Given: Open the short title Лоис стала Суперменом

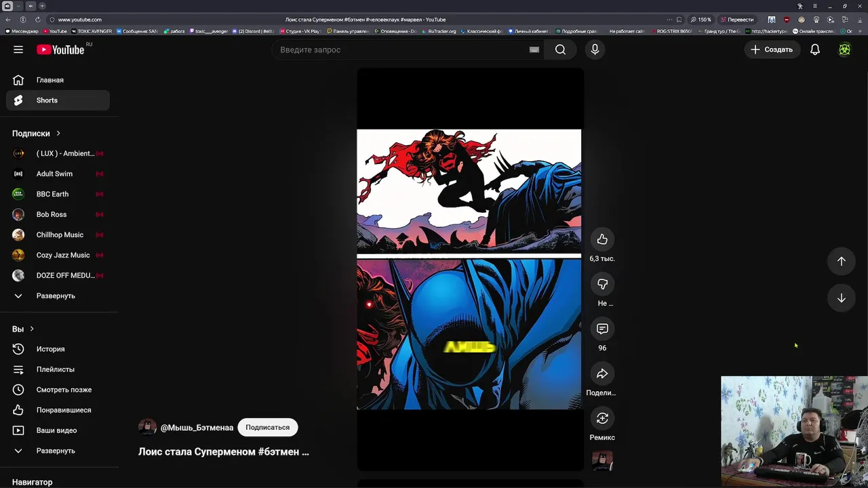Looking at the screenshot, I should pyautogui.click(x=224, y=451).
